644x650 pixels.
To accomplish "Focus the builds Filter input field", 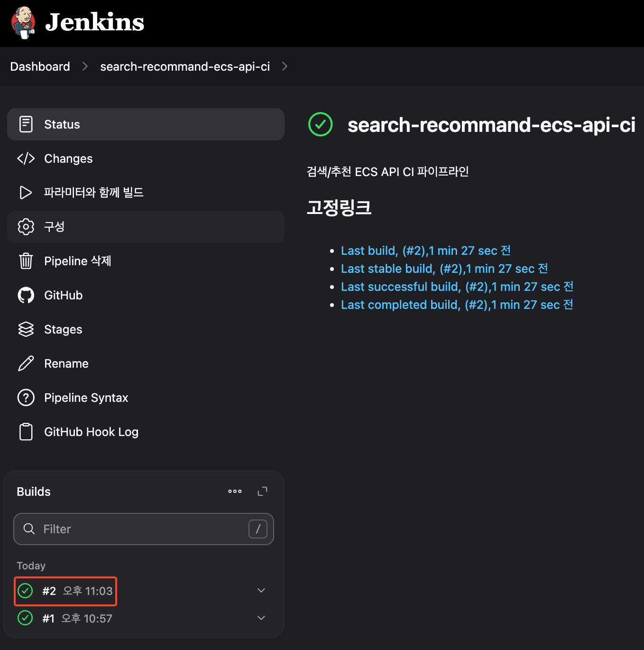I will tap(144, 529).
